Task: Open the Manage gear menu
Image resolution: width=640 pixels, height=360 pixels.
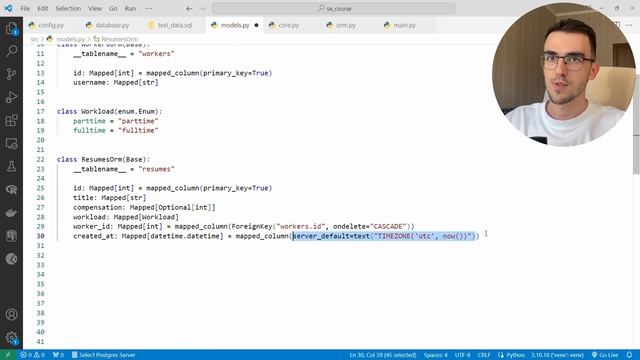Action: point(11,338)
